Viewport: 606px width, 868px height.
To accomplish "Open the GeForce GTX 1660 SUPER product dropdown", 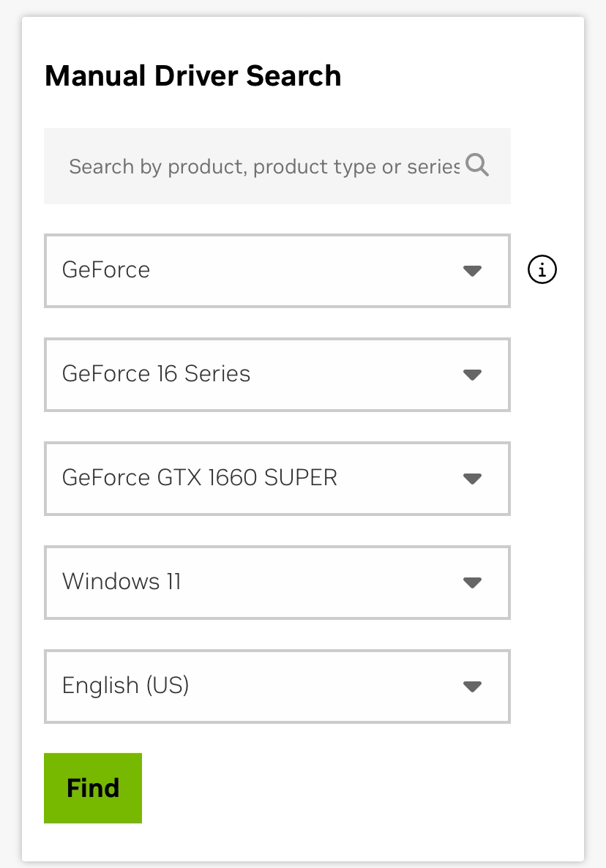I will [277, 479].
